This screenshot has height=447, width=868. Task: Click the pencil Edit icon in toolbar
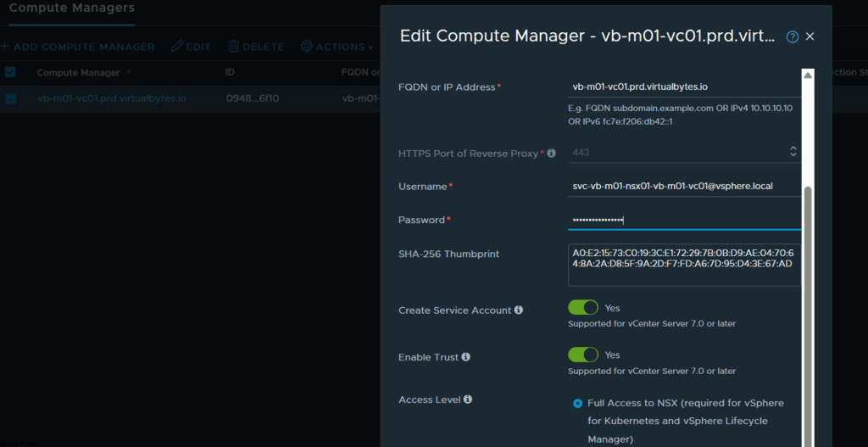point(177,47)
